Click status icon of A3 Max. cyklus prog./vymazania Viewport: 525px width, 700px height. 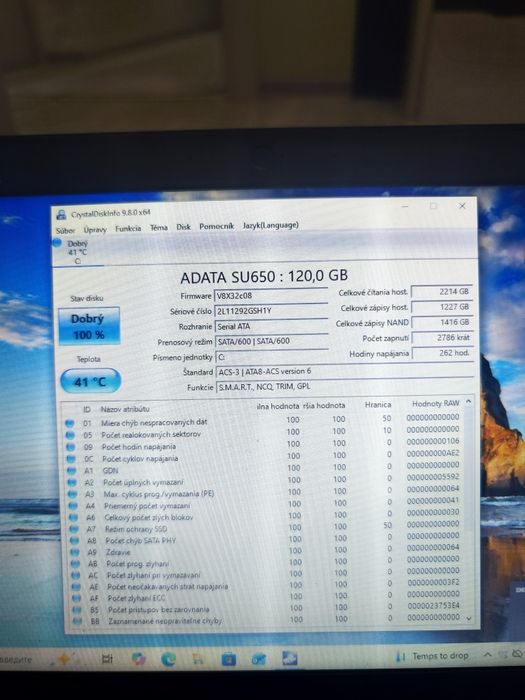tap(72, 494)
